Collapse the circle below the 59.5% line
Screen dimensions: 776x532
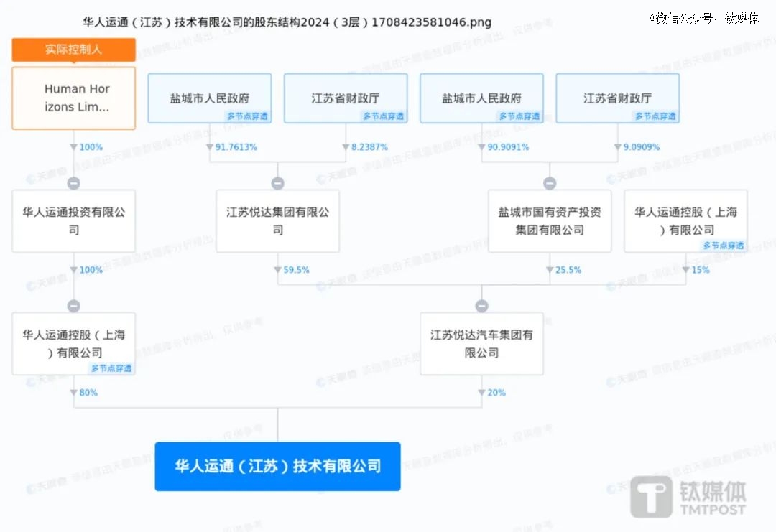click(x=481, y=306)
